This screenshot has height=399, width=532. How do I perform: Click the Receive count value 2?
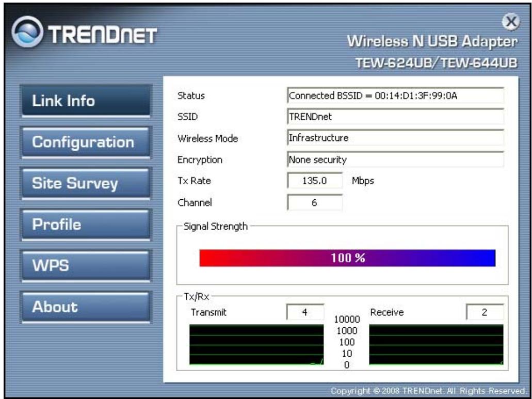[485, 312]
